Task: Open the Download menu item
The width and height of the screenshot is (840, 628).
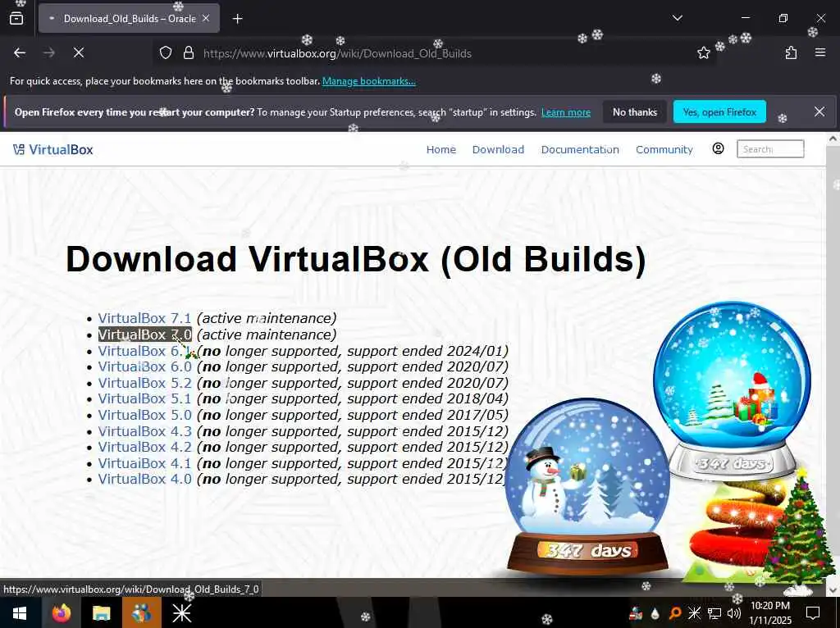Action: click(498, 149)
